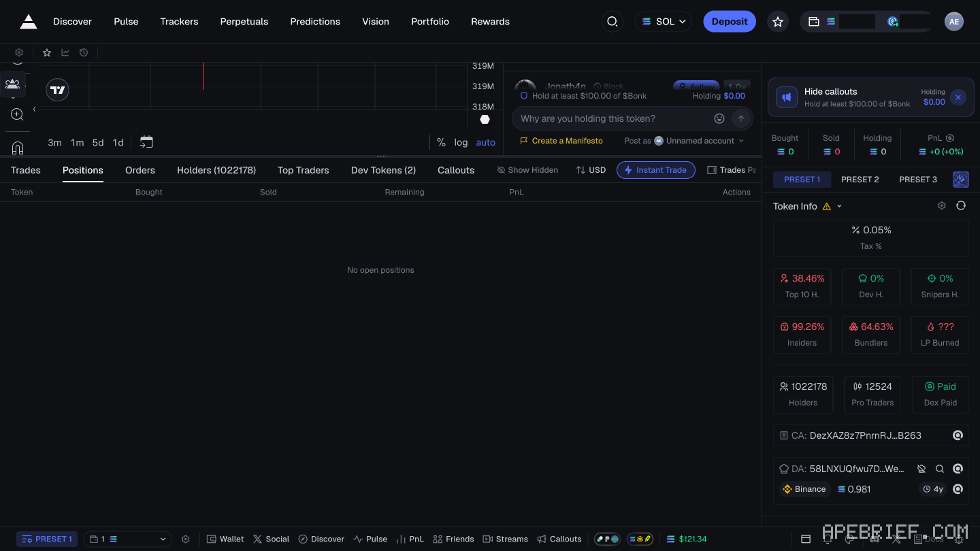Select PRESET 3 in the trade panel
Image resolution: width=980 pixels, height=551 pixels.
point(918,180)
